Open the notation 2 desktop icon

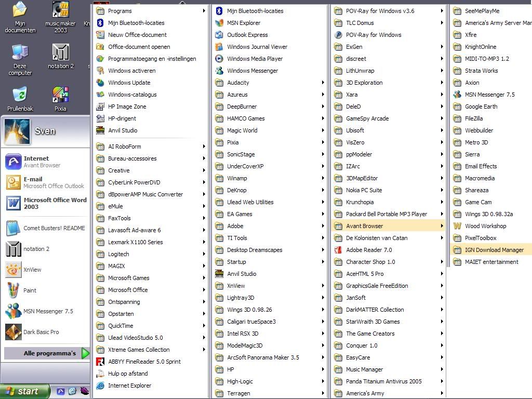[61, 56]
